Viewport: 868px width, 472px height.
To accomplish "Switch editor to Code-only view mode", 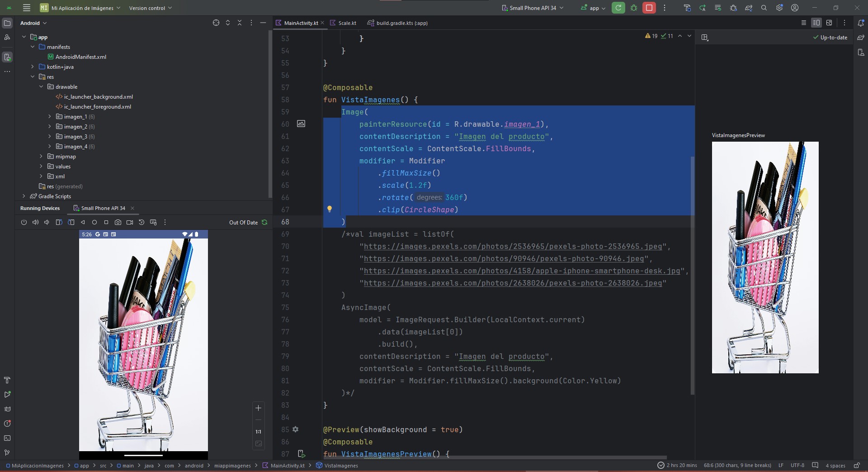I will pyautogui.click(x=803, y=23).
